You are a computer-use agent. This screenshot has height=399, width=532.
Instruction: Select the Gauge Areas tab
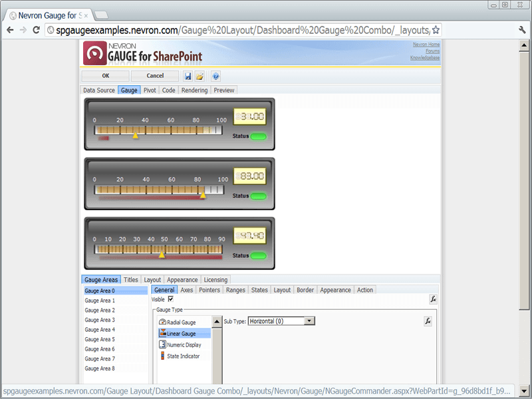click(x=101, y=279)
